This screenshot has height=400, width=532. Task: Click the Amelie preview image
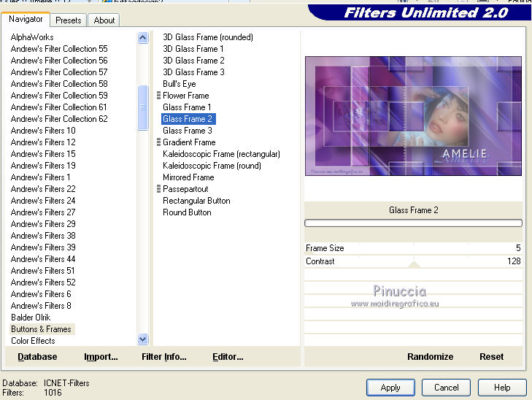click(413, 116)
